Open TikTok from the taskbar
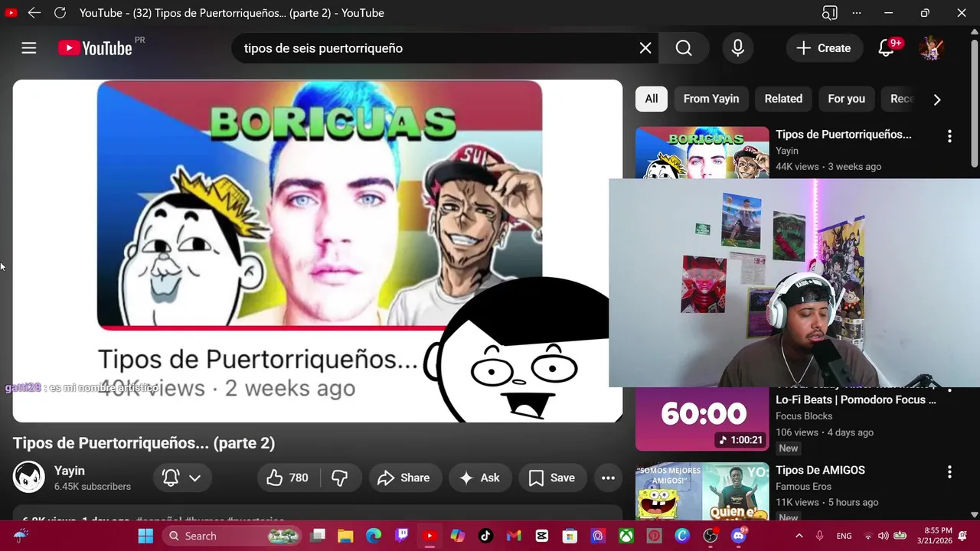980x551 pixels. [485, 536]
